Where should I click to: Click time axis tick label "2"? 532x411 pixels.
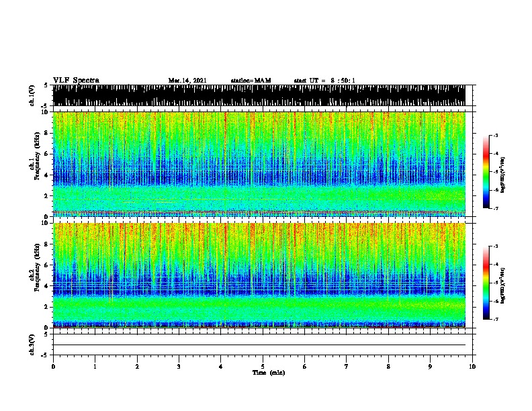tap(137, 367)
